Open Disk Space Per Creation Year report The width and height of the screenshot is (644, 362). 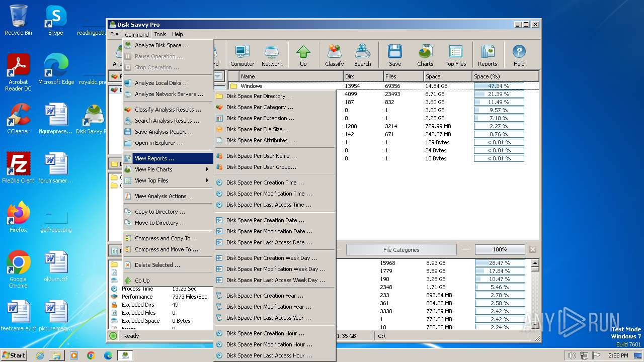tap(275, 296)
